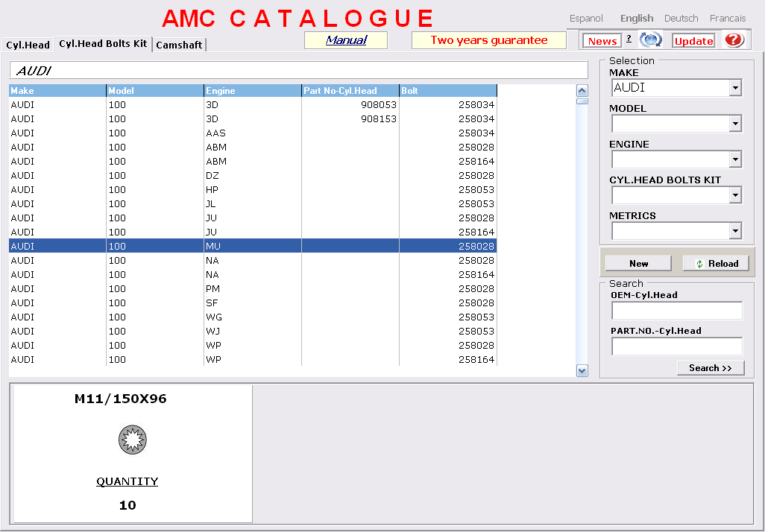Screen dimensions: 765x532
Task: Open help via the red question mark icon
Action: 733,40
